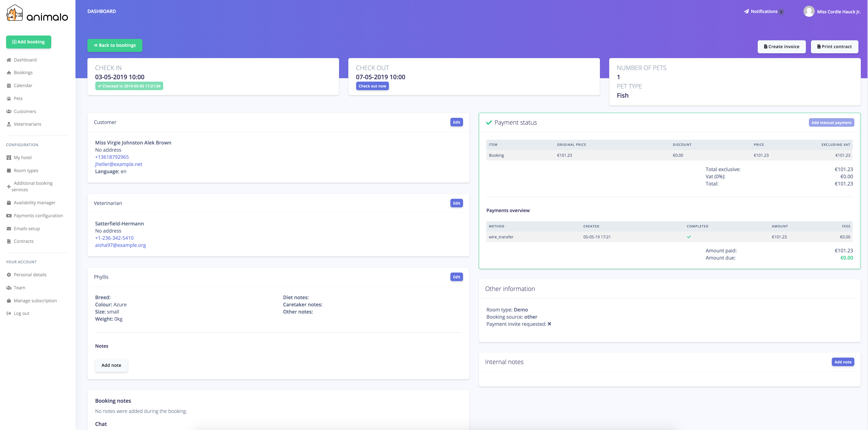Open Miss Cordie Hauck Jr. account menu
Viewport: 868px width, 430px height.
[x=838, y=12]
